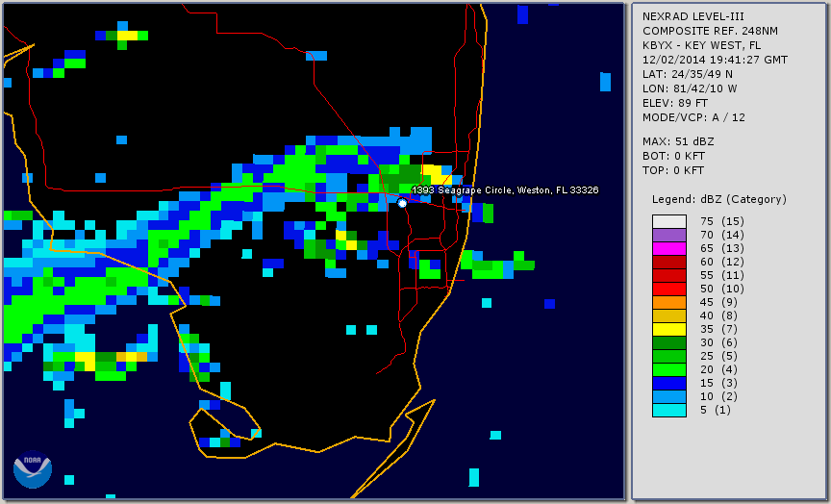
Task: Click the BOT: 0 KFT reading
Action: (673, 156)
